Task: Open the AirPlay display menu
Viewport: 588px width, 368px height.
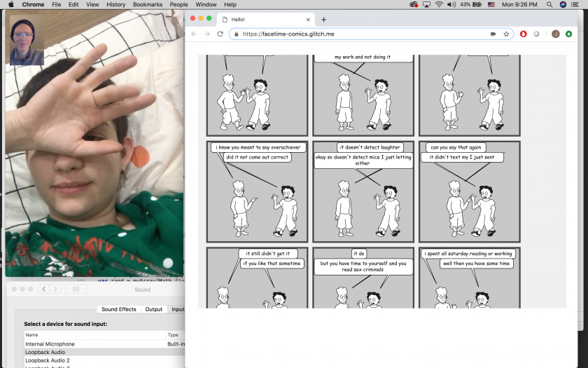Action: 426,4
